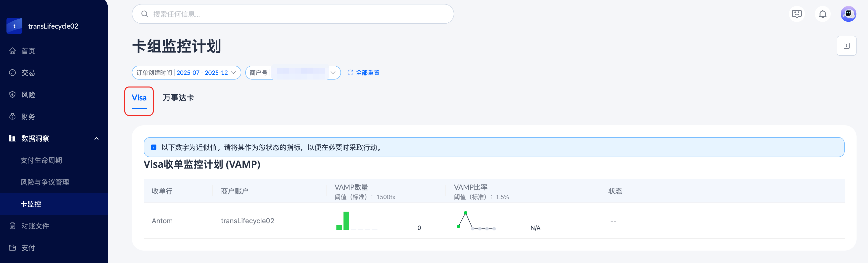The width and height of the screenshot is (868, 263).
Task: Click the notification bell icon
Action: coord(822,14)
